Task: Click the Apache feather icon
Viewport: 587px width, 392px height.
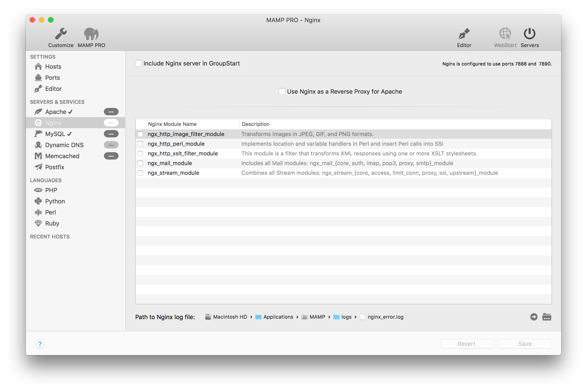Action: tap(38, 112)
